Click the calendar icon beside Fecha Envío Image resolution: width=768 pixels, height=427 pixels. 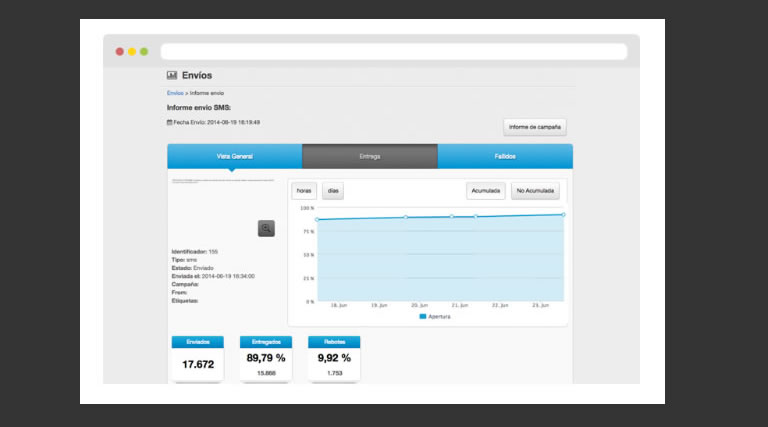(169, 122)
